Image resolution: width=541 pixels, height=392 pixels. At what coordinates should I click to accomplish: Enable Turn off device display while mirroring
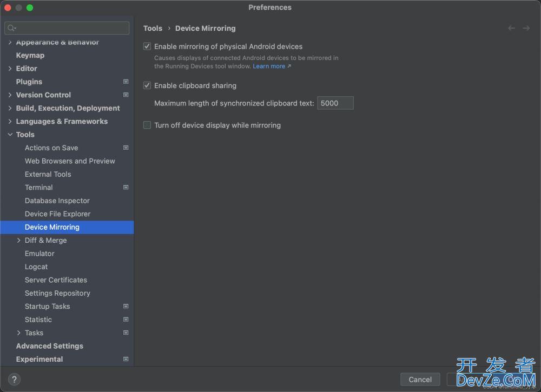[147, 125]
